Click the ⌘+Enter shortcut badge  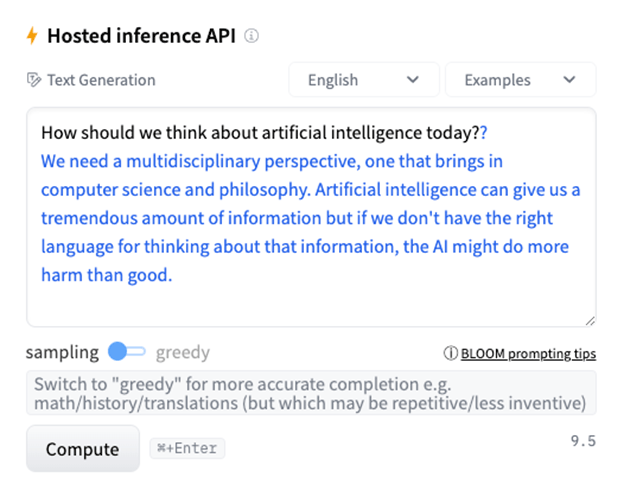tap(187, 449)
